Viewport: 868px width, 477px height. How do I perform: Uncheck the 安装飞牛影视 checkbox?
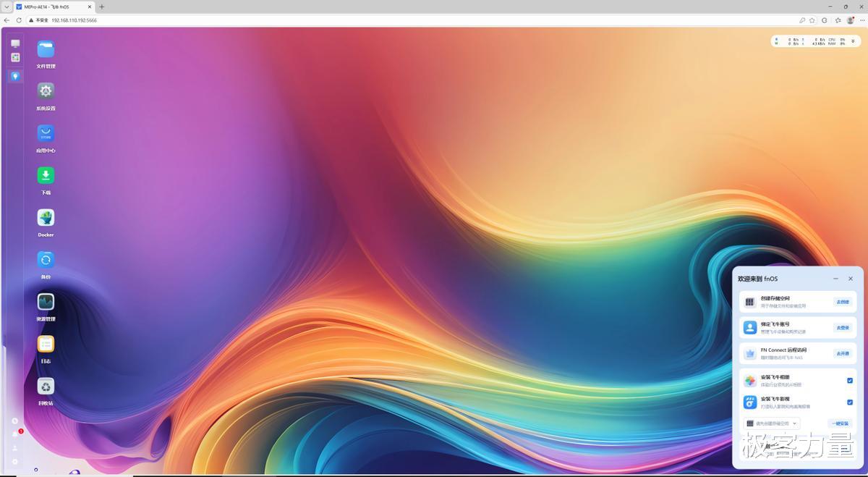(x=850, y=402)
